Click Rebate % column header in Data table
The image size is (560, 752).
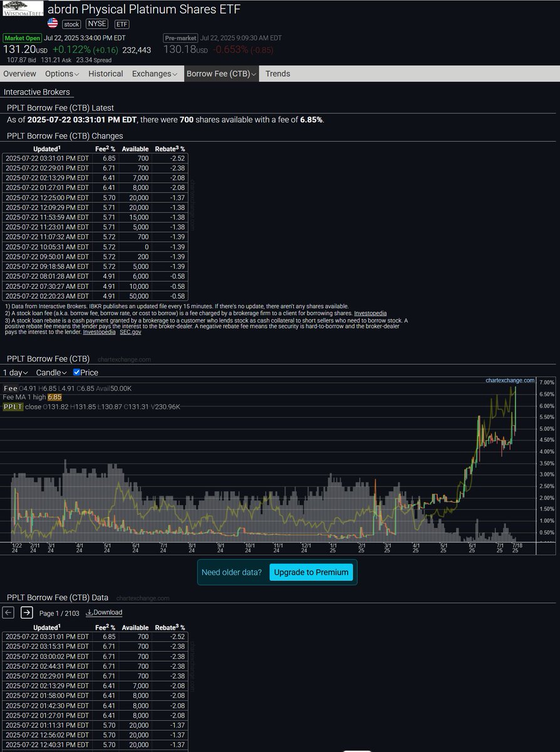tap(170, 627)
